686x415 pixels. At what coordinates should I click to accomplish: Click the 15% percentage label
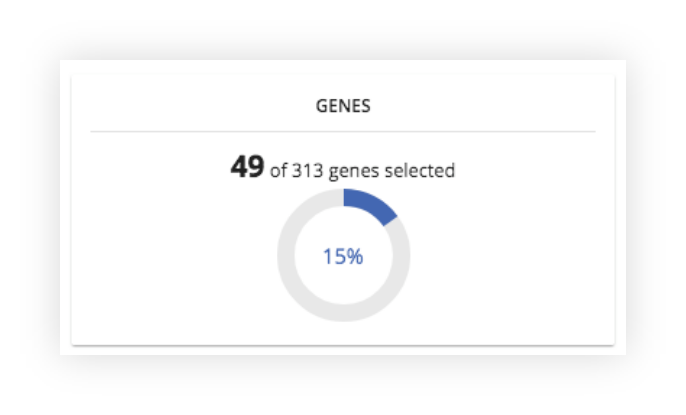tap(343, 256)
